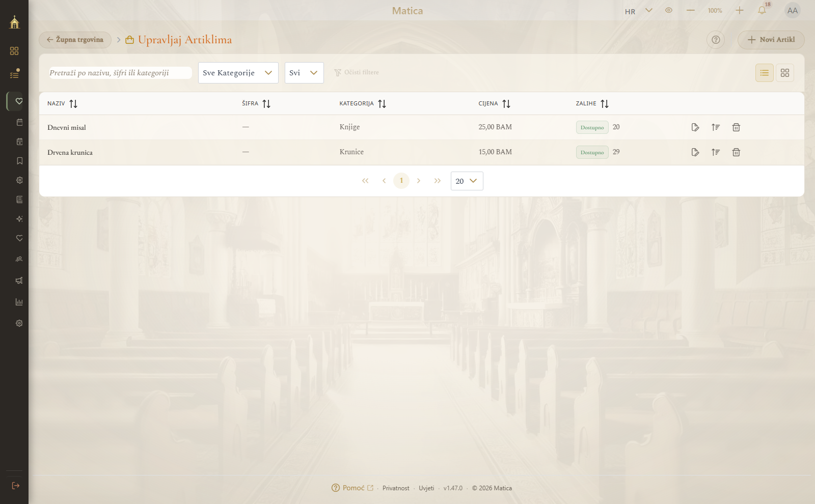
Task: Click the article search input field
Action: [x=120, y=73]
